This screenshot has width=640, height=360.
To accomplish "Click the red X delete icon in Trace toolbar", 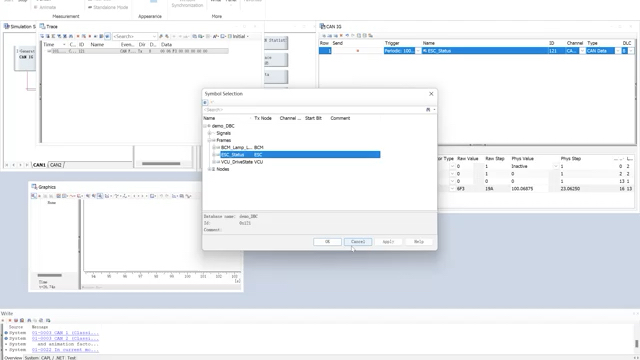I will coord(78,36).
